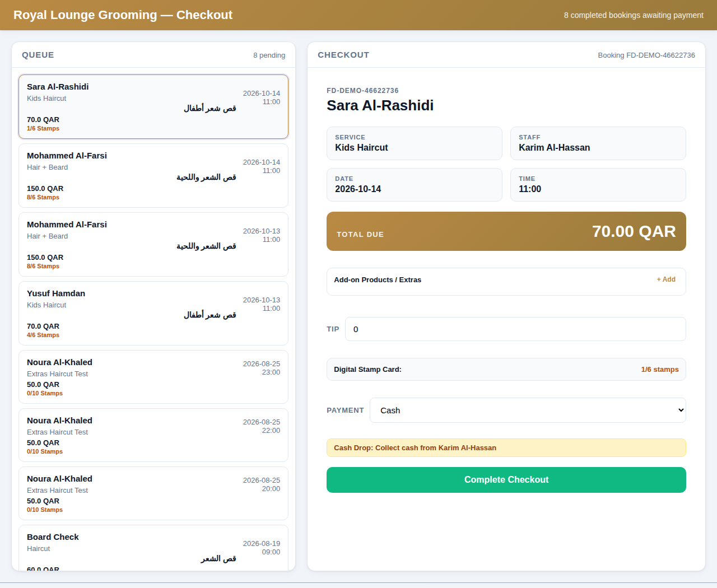The height and width of the screenshot is (588, 717).
Task: Click the customer name heading Sara Al-Rashidi
Action: pyautogui.click(x=380, y=105)
